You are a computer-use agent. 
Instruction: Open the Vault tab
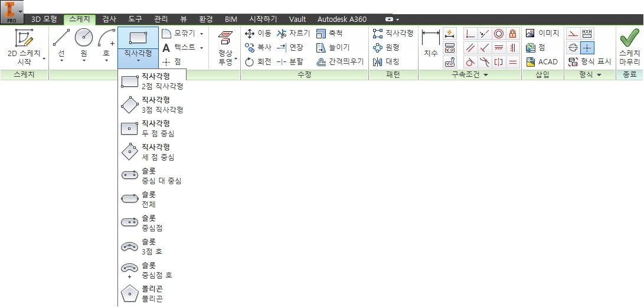(x=298, y=19)
